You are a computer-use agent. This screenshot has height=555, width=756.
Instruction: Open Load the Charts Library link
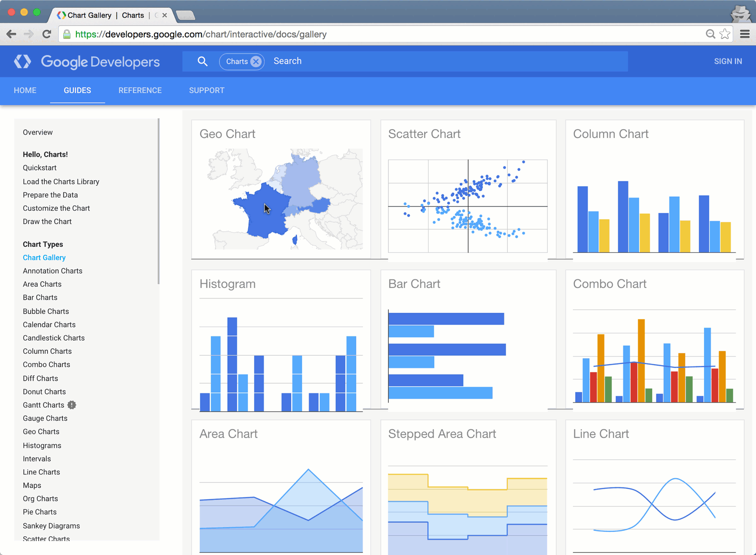point(61,181)
